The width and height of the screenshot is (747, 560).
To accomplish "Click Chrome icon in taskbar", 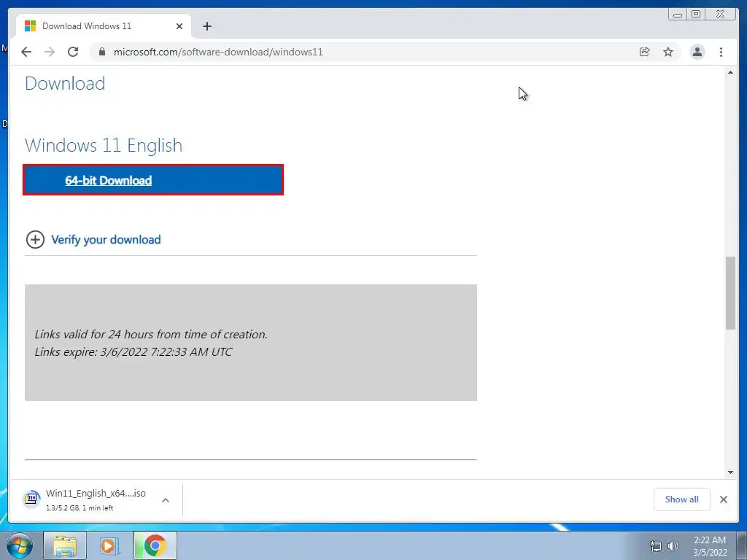I will pyautogui.click(x=155, y=545).
